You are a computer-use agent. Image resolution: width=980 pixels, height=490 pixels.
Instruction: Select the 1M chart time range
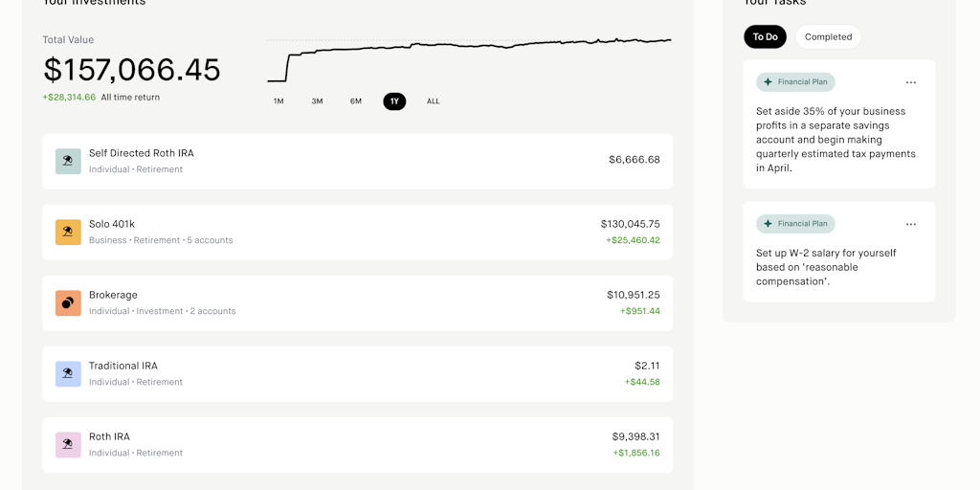tap(278, 101)
